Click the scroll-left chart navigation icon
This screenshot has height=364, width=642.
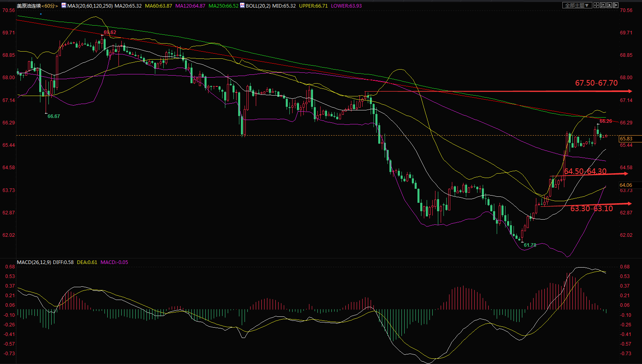(x=603, y=5)
